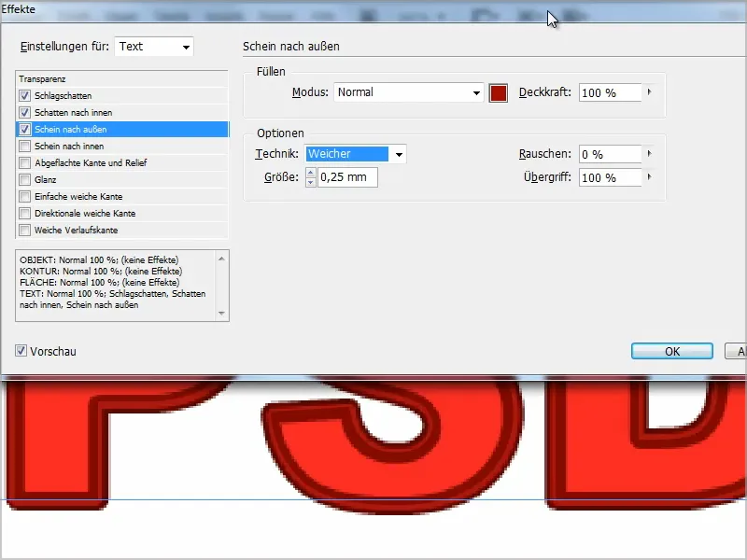Select Glanz row label

(x=45, y=179)
